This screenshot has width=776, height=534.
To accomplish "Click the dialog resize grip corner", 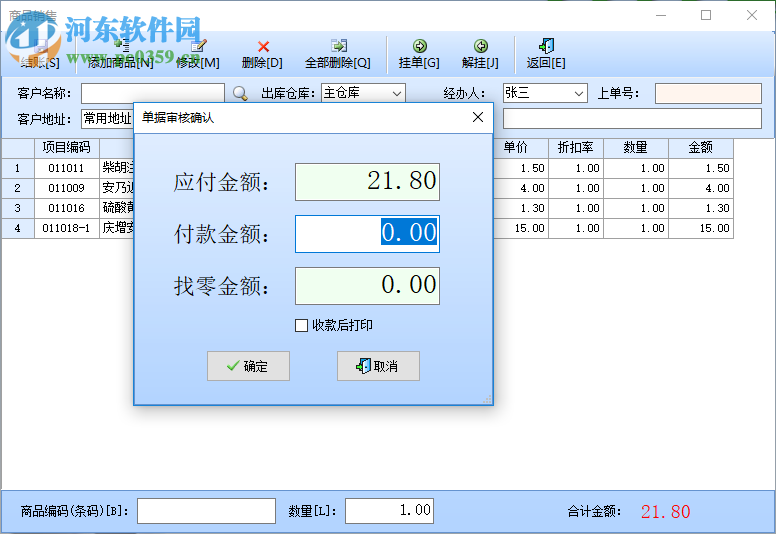I will [x=487, y=399].
